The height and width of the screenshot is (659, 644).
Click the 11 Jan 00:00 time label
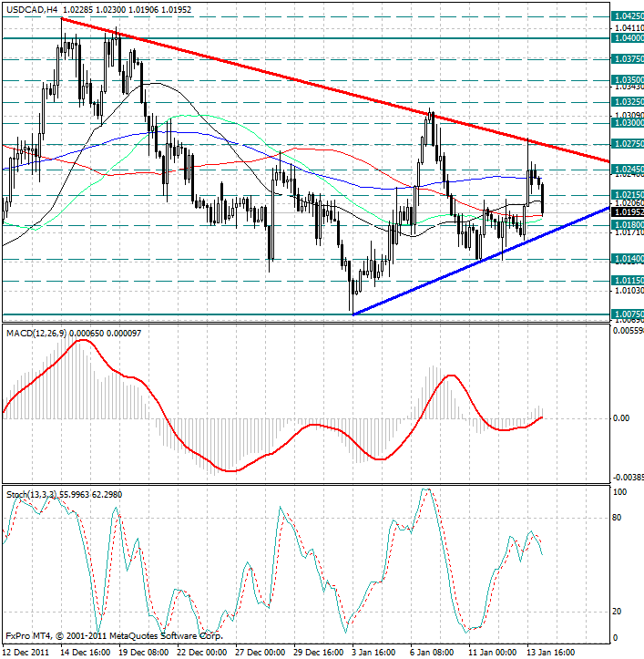493,653
